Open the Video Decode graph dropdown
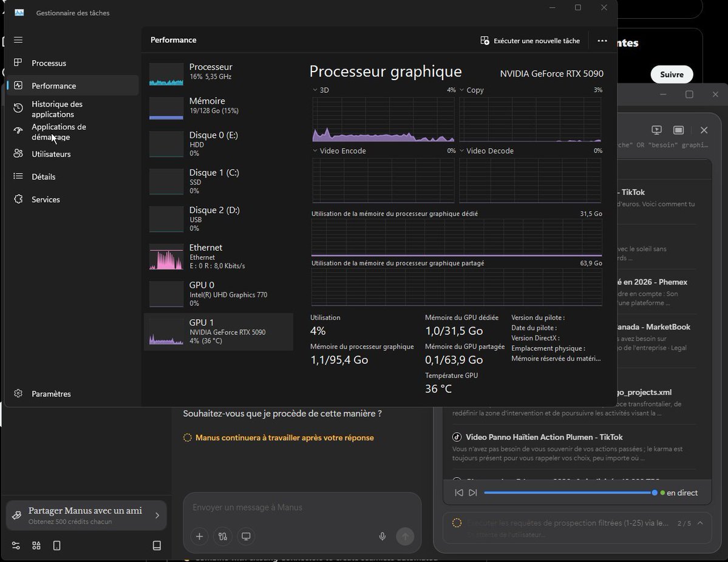 [x=462, y=151]
